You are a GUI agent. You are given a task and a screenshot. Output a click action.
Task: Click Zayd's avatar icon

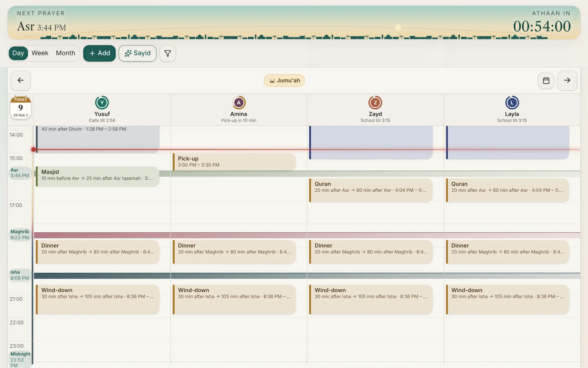coord(375,103)
